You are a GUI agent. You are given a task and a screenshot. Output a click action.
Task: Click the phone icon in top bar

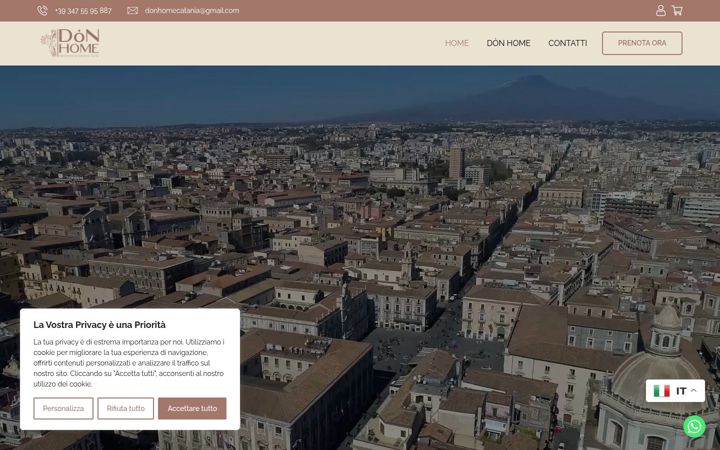[42, 11]
